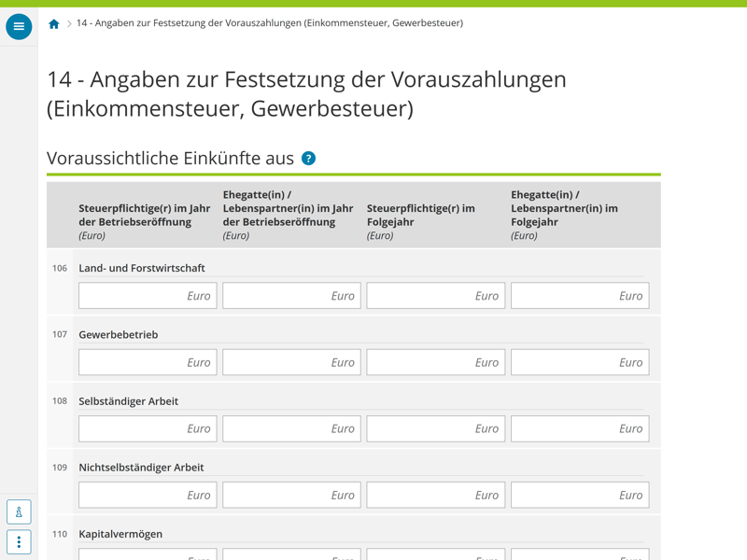Focus Land- und Forstwirtschaft Steuerpflichtige(r) Folgejahr field
Image resolution: width=747 pixels, height=560 pixels.
click(435, 296)
